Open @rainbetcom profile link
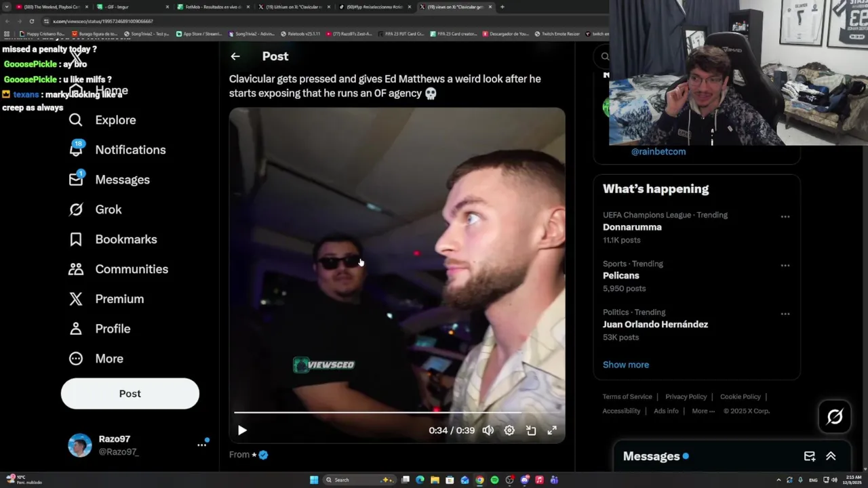This screenshot has width=868, height=488. (x=658, y=152)
